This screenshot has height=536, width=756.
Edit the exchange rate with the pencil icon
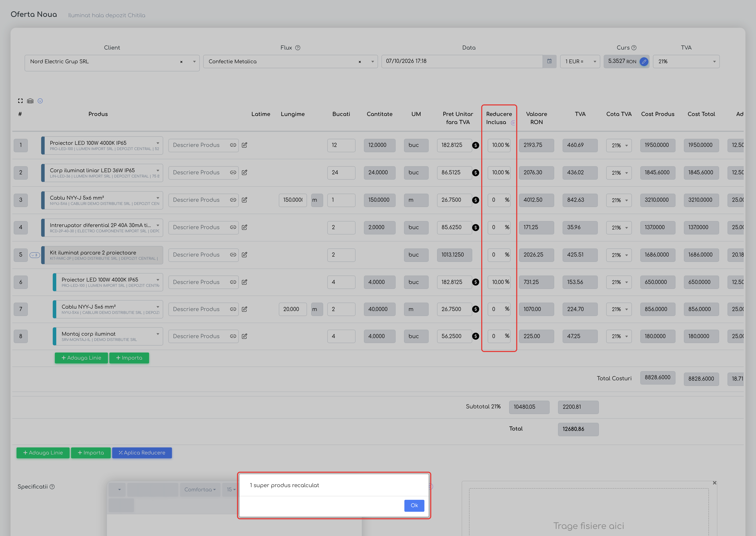pyautogui.click(x=644, y=62)
